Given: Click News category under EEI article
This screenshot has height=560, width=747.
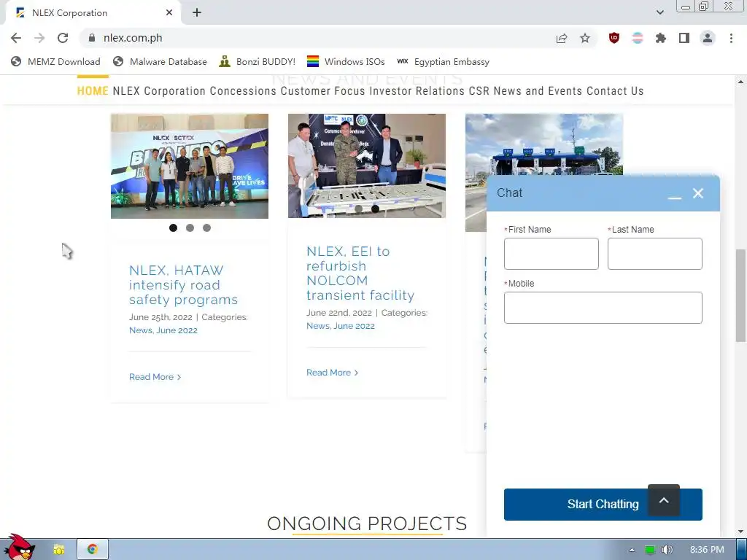Looking at the screenshot, I should click(x=318, y=326).
